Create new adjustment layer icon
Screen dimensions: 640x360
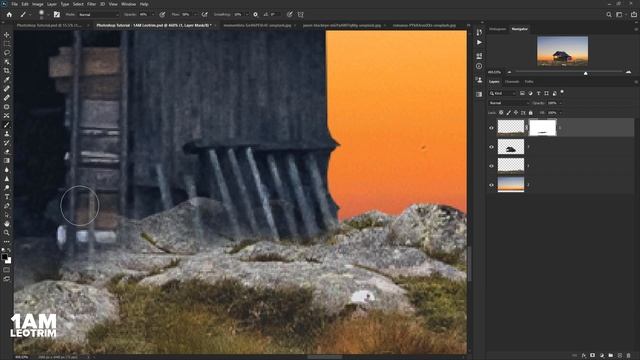[x=602, y=356]
